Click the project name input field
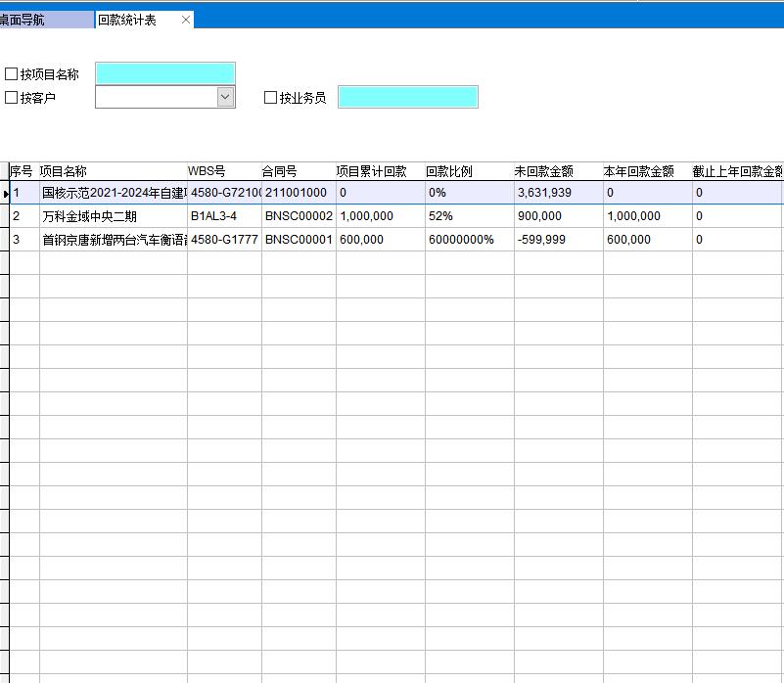 (164, 73)
